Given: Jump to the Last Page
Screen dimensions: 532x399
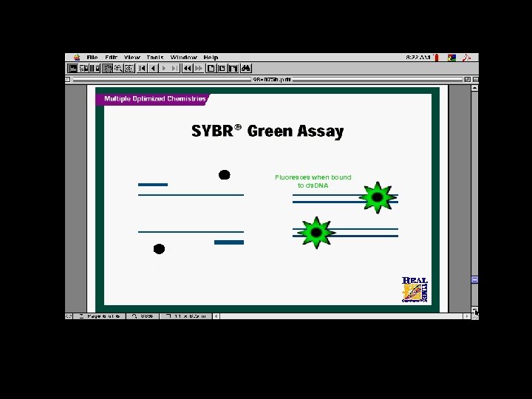Looking at the screenshot, I should point(174,68).
